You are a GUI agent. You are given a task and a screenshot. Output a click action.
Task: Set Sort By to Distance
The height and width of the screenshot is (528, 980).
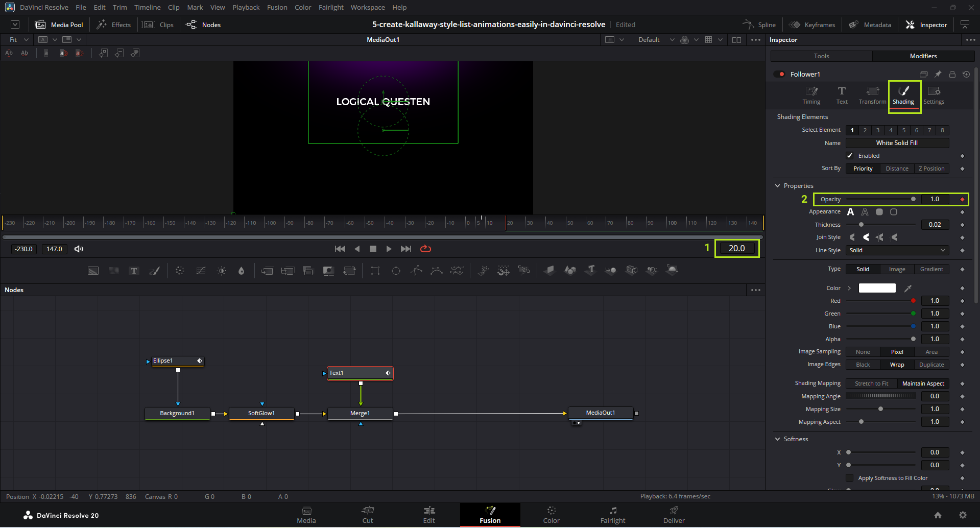coord(897,169)
